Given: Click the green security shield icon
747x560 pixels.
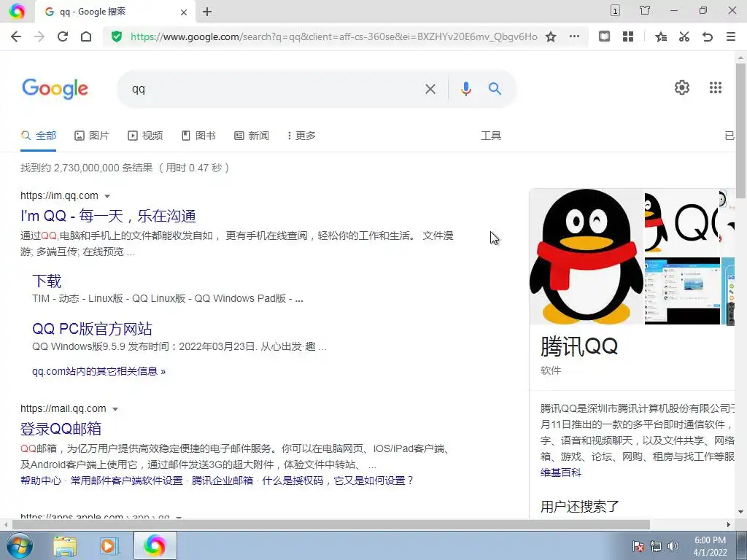Looking at the screenshot, I should click(117, 36).
